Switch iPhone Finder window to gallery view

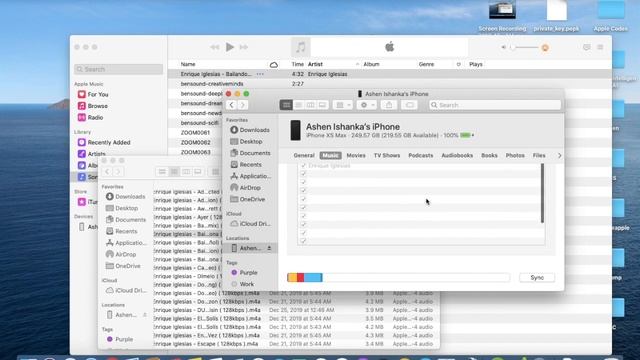point(322,105)
